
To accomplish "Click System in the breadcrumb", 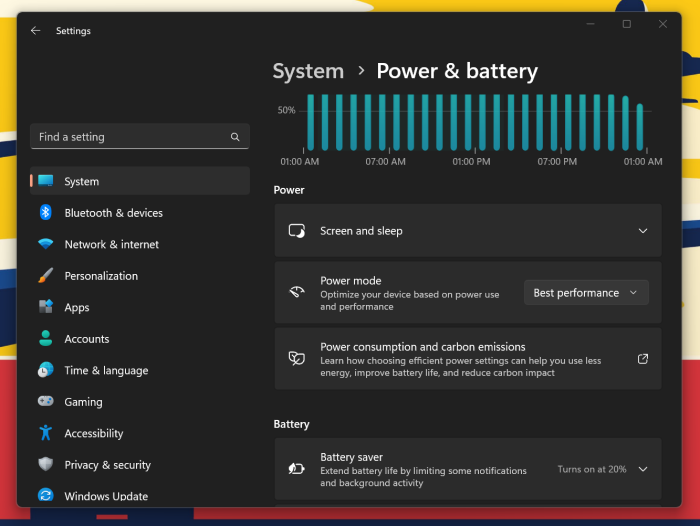I will tap(308, 71).
